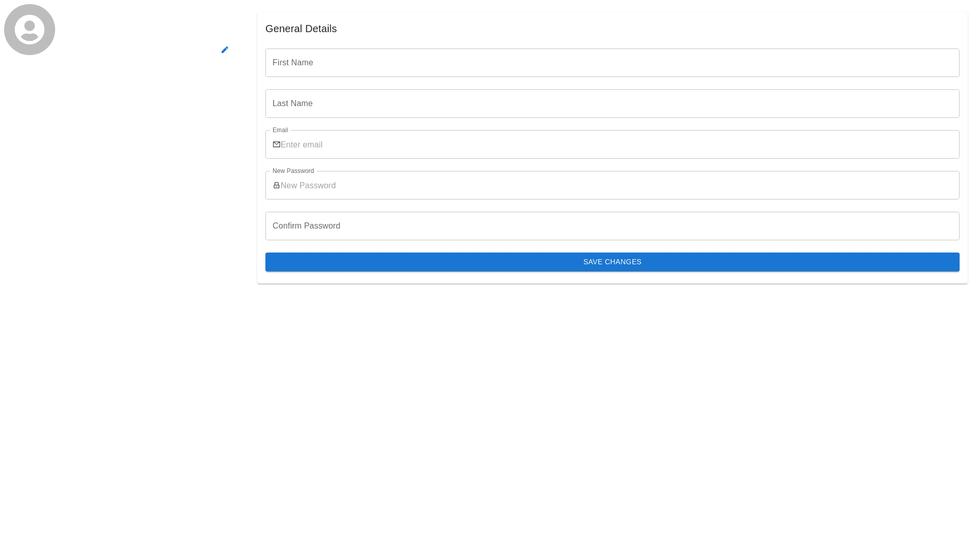This screenshot has height=551, width=980.
Task: Click the small Email floating label
Action: pos(280,130)
